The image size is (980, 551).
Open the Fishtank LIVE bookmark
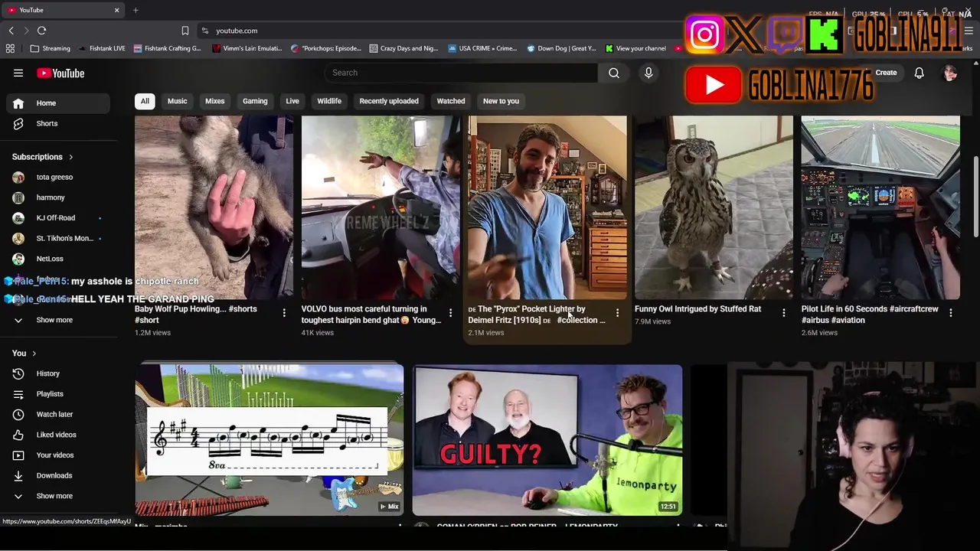(101, 48)
